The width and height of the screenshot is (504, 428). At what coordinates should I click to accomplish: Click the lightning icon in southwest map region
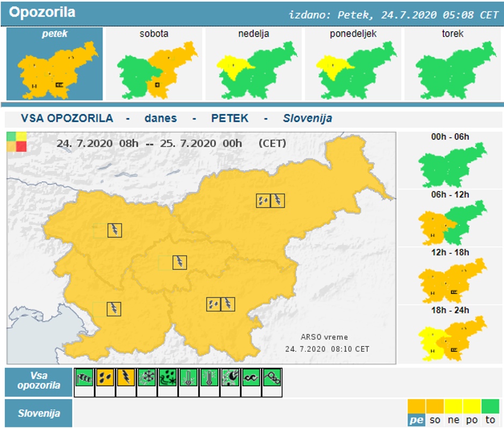point(114,308)
